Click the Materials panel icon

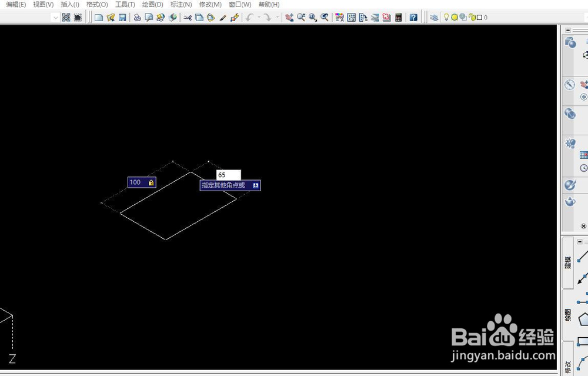pyautogui.click(x=570, y=185)
